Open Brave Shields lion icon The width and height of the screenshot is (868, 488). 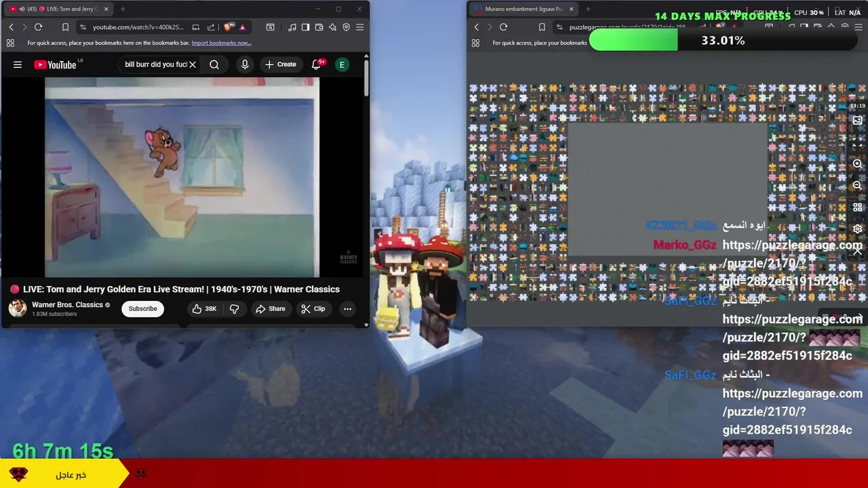tap(228, 27)
